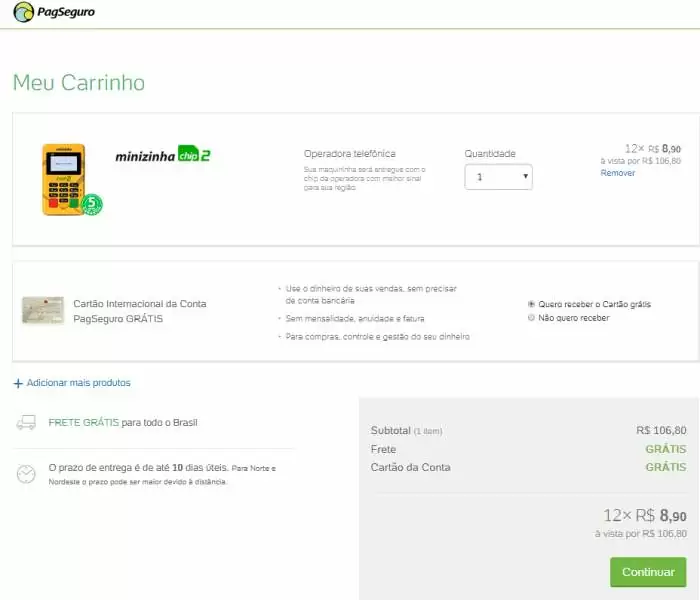Image resolution: width=700 pixels, height=600 pixels.
Task: Click the Subtotal value 'R$ 106,80'
Action: point(661,430)
